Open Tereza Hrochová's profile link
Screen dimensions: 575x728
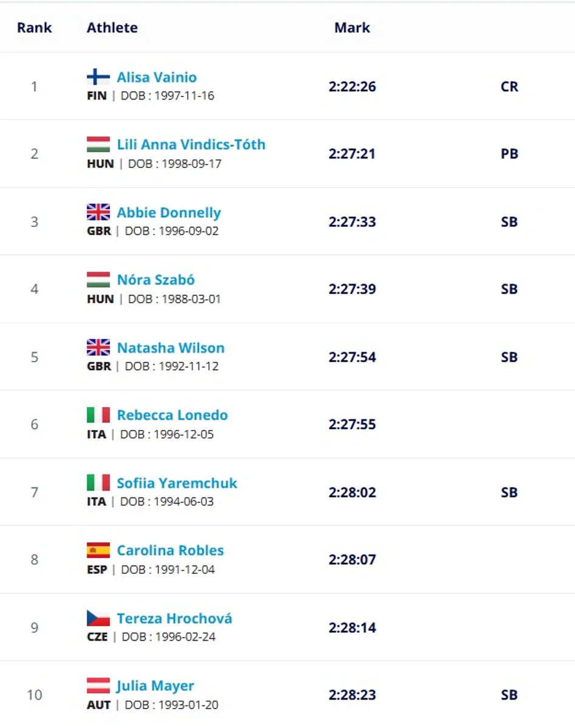tap(174, 619)
